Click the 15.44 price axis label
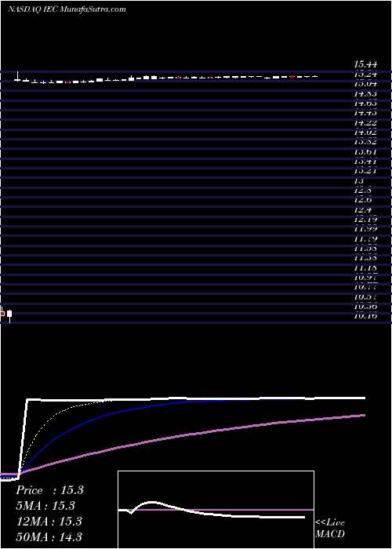Screen dimensions: 392x549 [365, 64]
